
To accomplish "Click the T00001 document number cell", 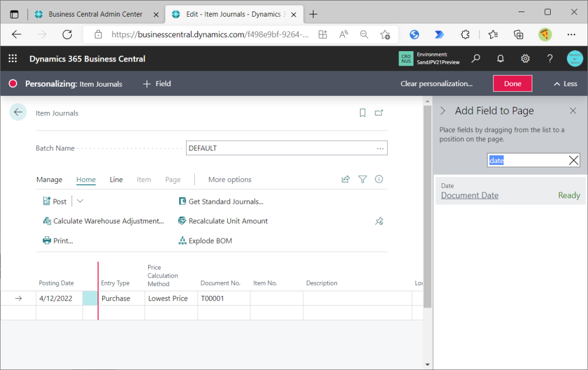I will tap(224, 298).
